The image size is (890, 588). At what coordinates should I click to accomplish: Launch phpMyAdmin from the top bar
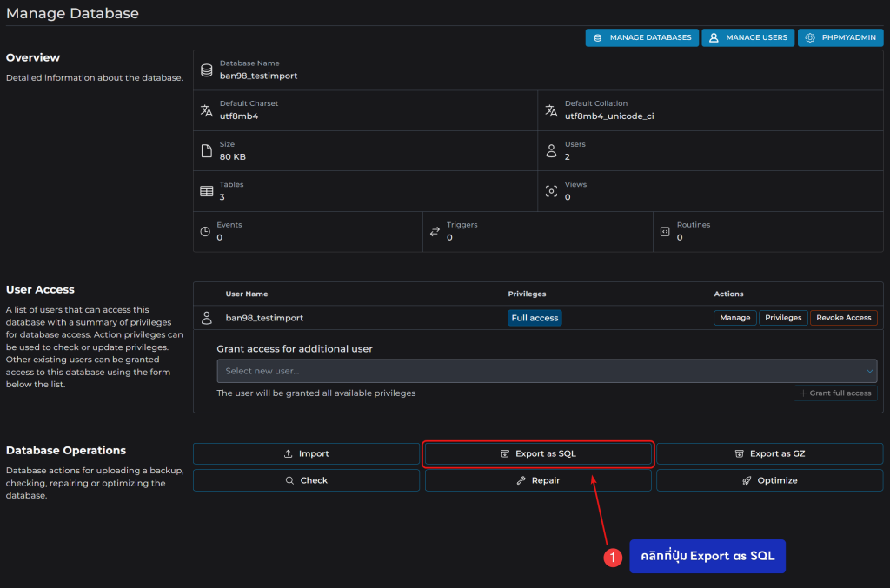click(840, 38)
